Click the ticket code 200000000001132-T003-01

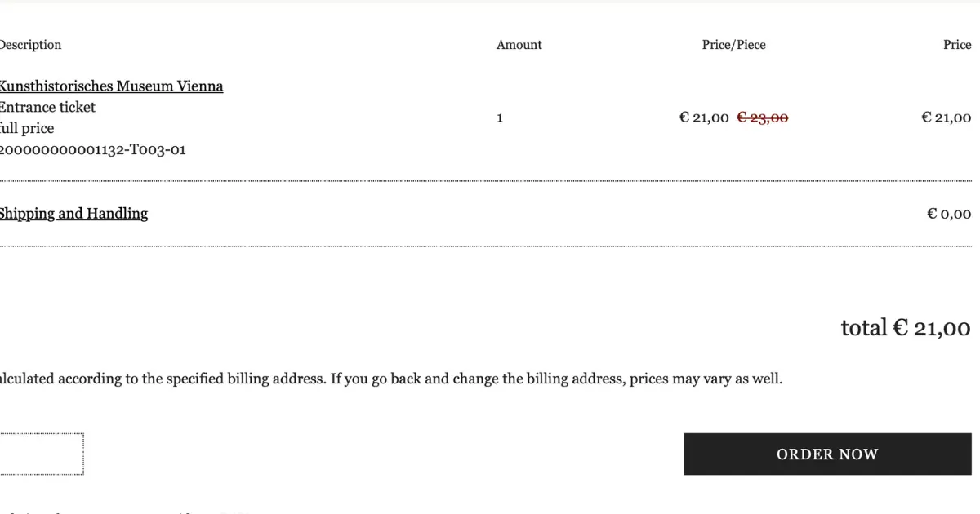pos(93,150)
